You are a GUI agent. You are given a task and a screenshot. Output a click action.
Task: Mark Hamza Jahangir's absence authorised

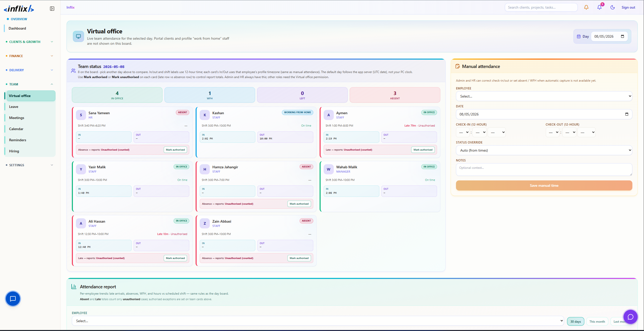point(299,204)
